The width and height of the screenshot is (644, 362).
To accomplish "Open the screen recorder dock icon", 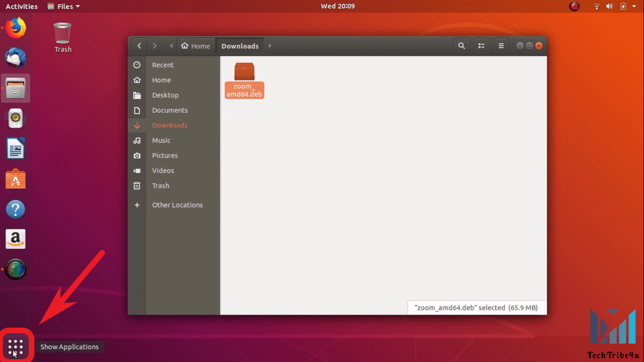I will coord(16,270).
